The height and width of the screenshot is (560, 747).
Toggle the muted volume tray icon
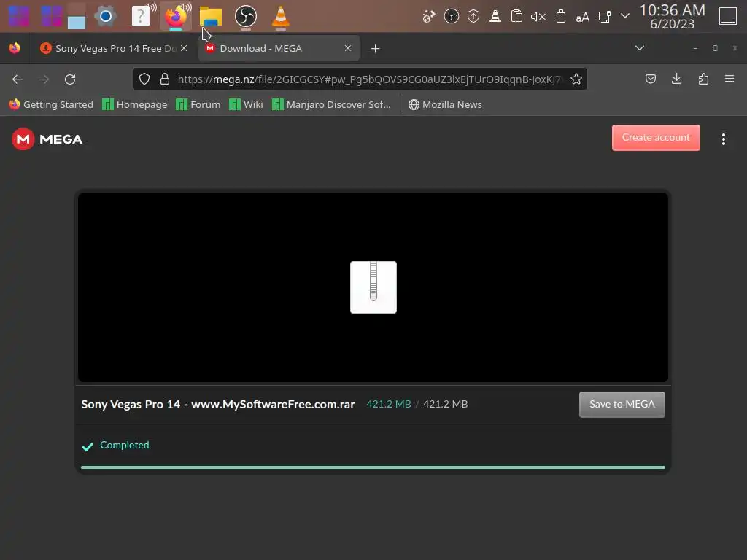(538, 17)
